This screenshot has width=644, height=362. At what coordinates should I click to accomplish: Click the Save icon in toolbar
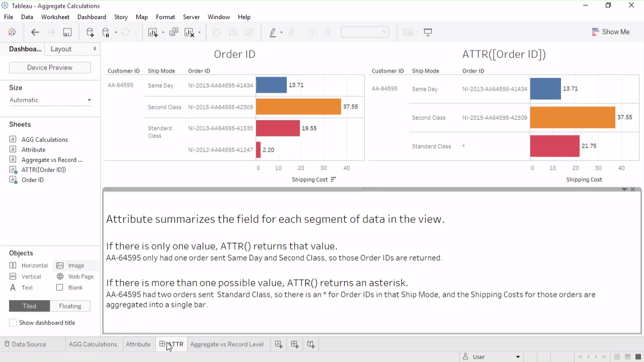pos(67,32)
